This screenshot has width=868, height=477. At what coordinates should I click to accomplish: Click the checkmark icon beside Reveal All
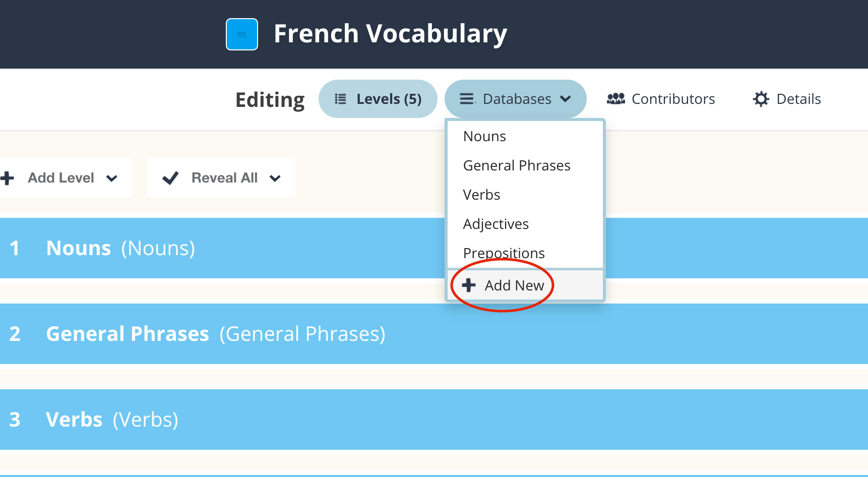(x=170, y=178)
